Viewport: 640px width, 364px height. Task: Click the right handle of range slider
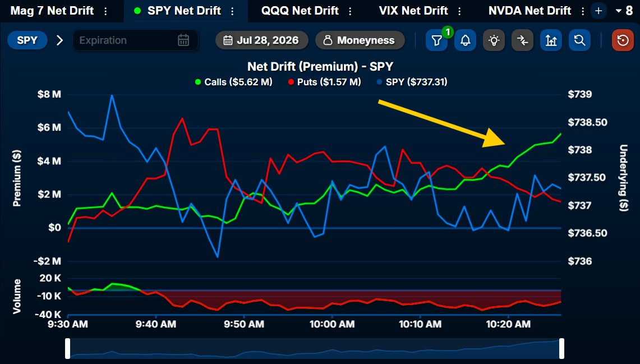point(561,348)
